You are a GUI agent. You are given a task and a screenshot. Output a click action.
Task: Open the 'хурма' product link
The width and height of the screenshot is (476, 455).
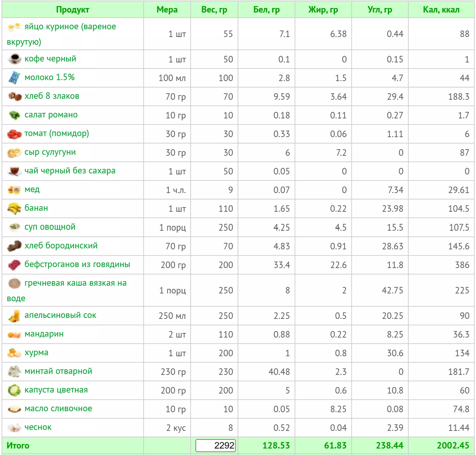[36, 352]
